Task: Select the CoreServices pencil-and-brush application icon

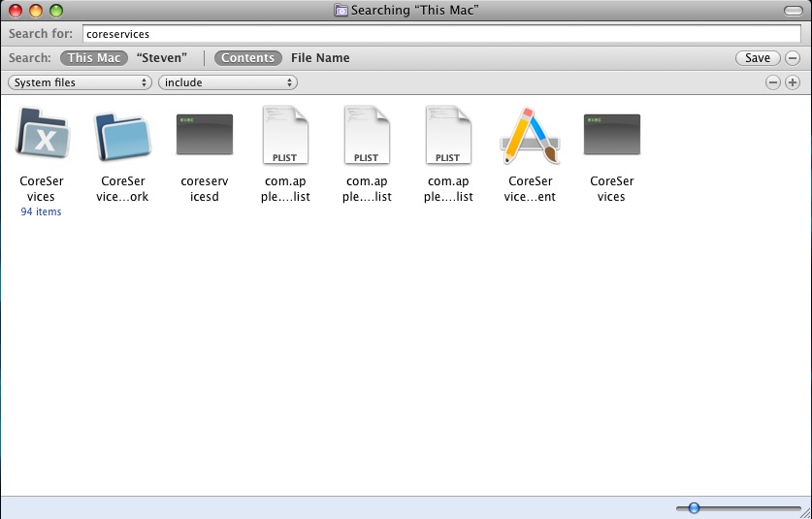Action: tap(530, 136)
